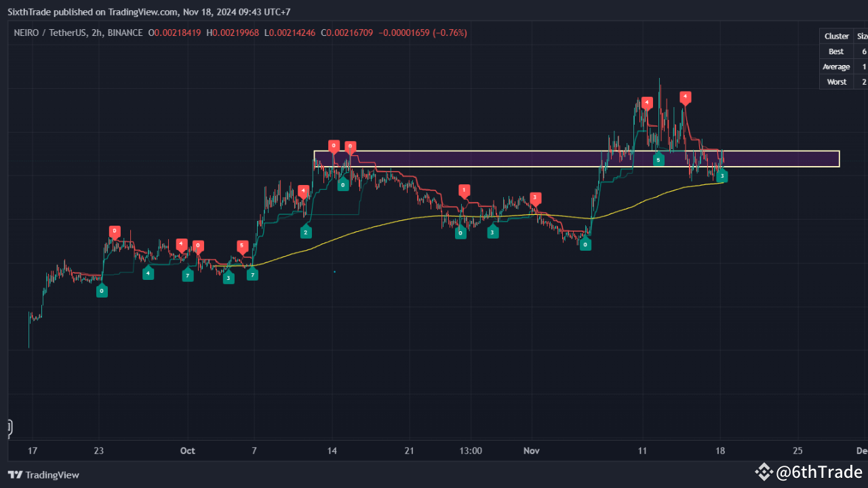Open exchange options via the BINANCE label
The height and width of the screenshot is (488, 868).
click(124, 33)
